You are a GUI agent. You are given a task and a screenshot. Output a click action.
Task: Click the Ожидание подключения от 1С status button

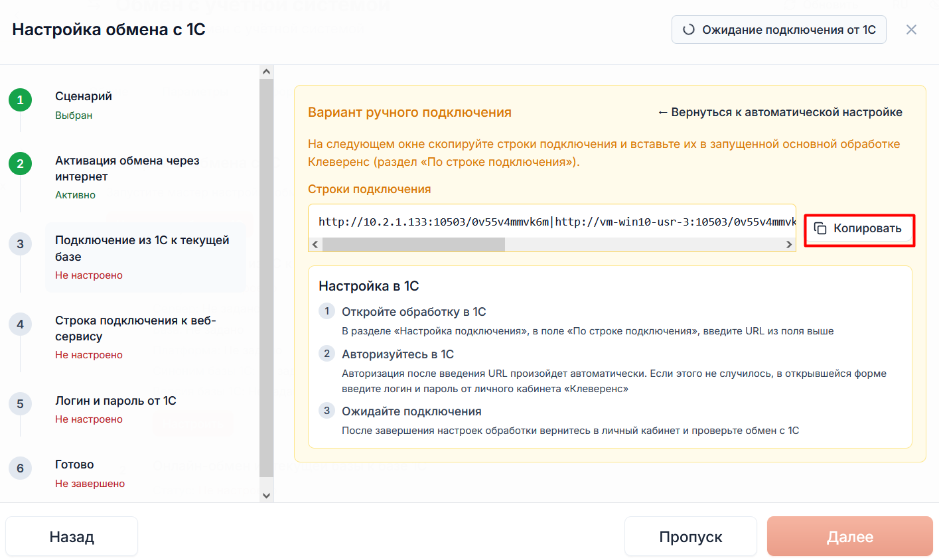779,30
